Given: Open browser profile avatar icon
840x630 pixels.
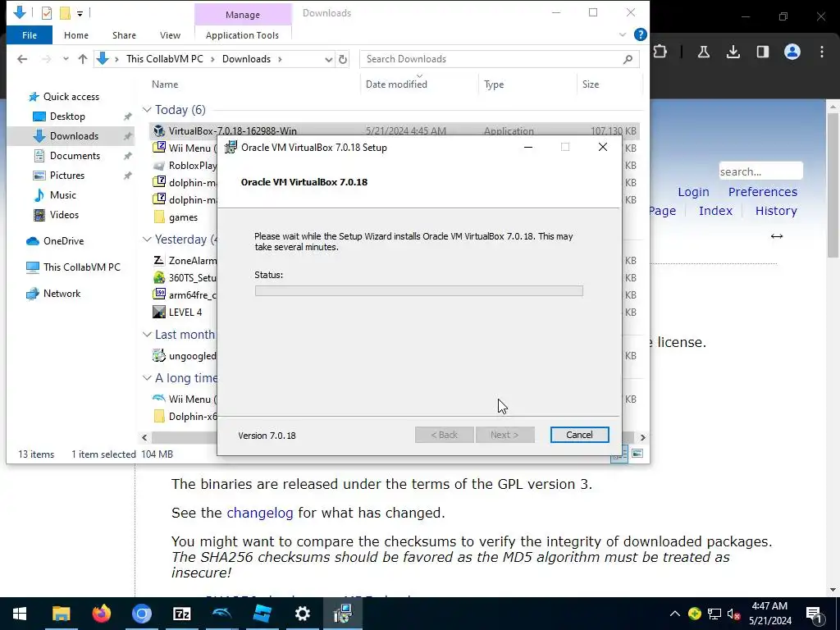Looking at the screenshot, I should (x=792, y=52).
